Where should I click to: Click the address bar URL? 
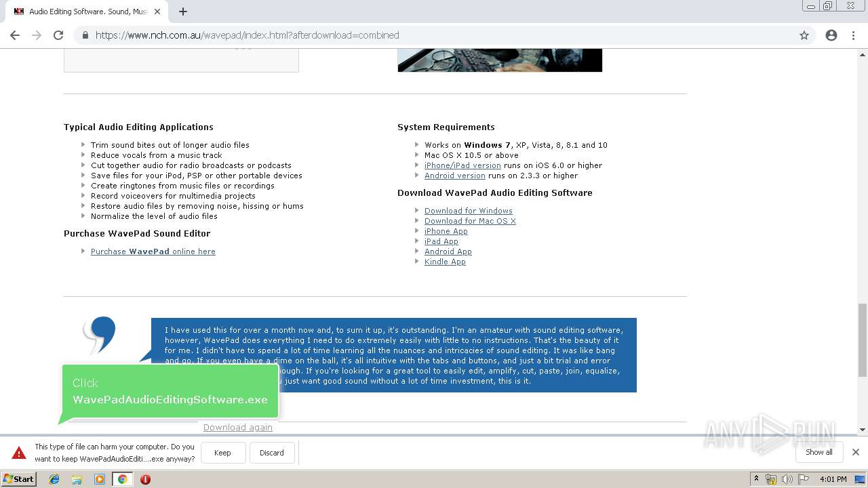(x=247, y=35)
